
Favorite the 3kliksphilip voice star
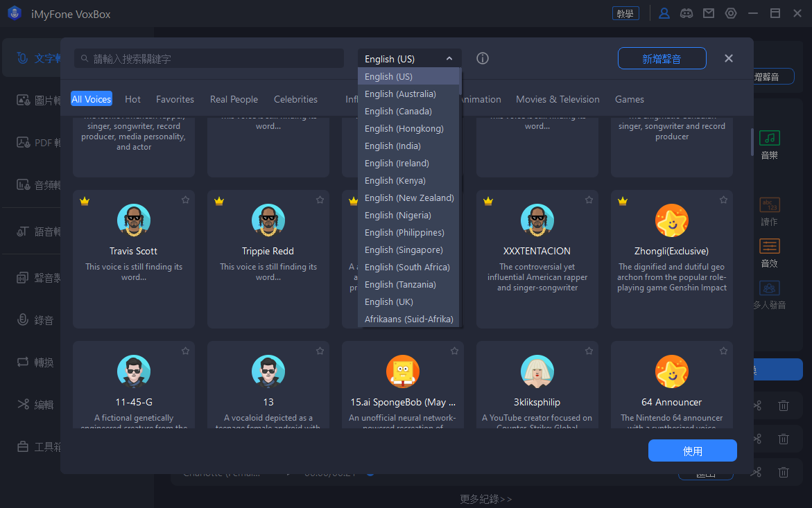[x=589, y=351]
